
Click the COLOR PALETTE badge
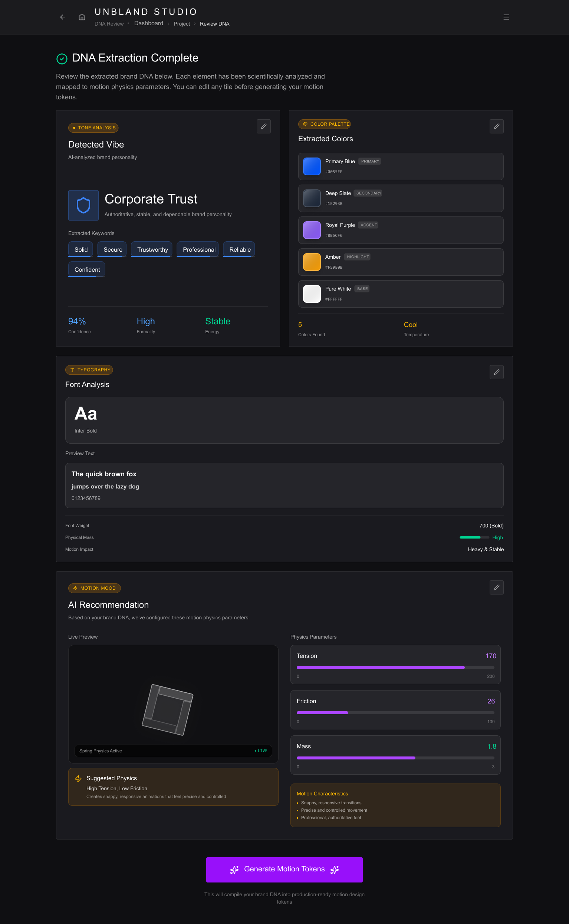pyautogui.click(x=325, y=124)
